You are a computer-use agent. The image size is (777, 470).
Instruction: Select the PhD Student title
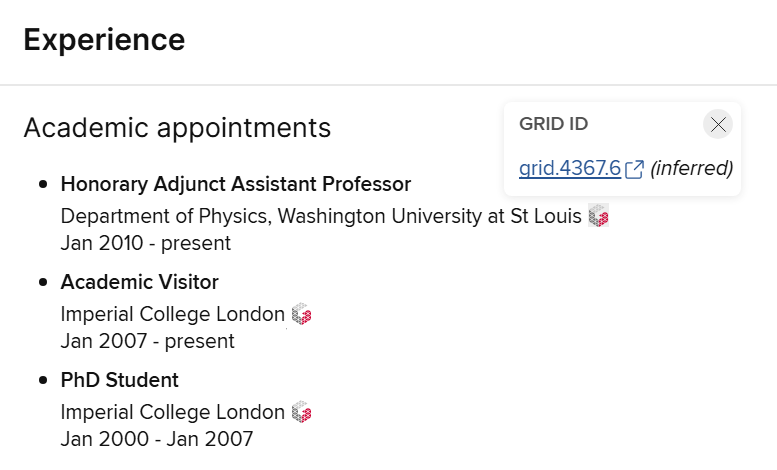click(119, 380)
